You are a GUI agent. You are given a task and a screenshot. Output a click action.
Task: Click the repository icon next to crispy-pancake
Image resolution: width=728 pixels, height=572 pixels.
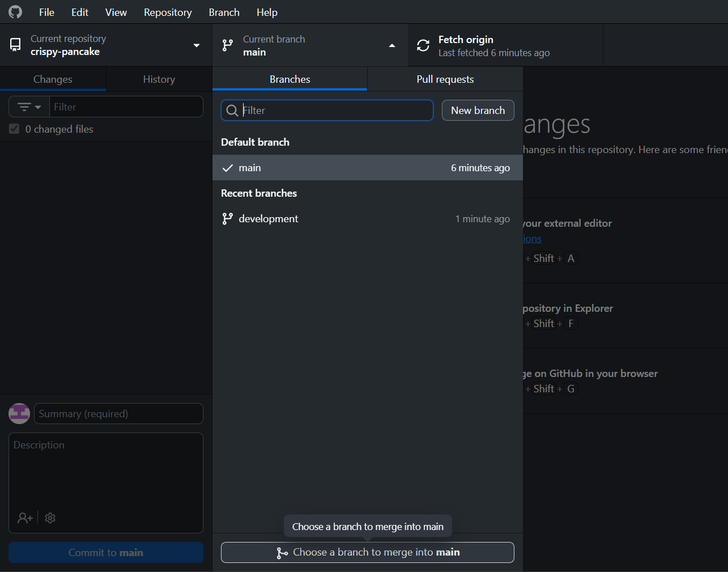point(16,45)
